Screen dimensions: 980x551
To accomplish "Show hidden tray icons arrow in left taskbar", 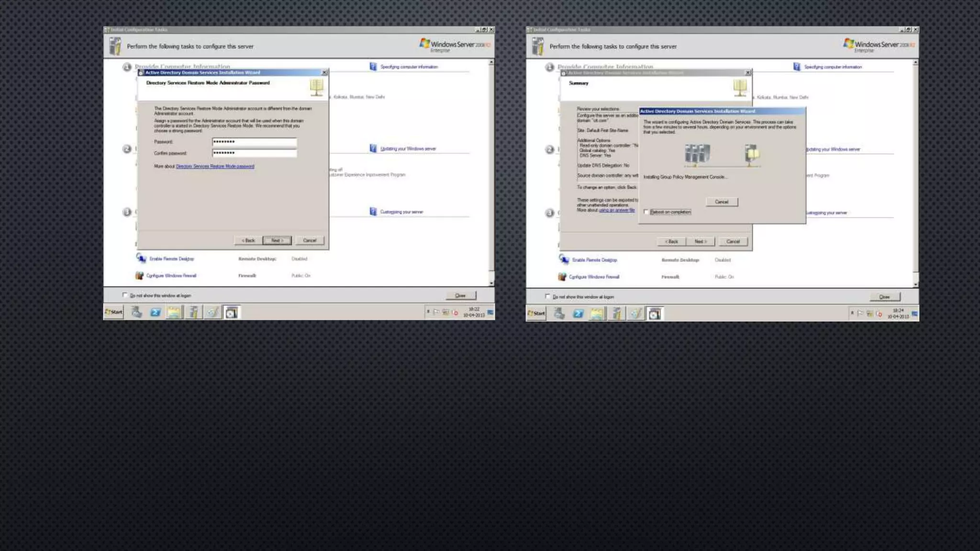I will tap(428, 312).
